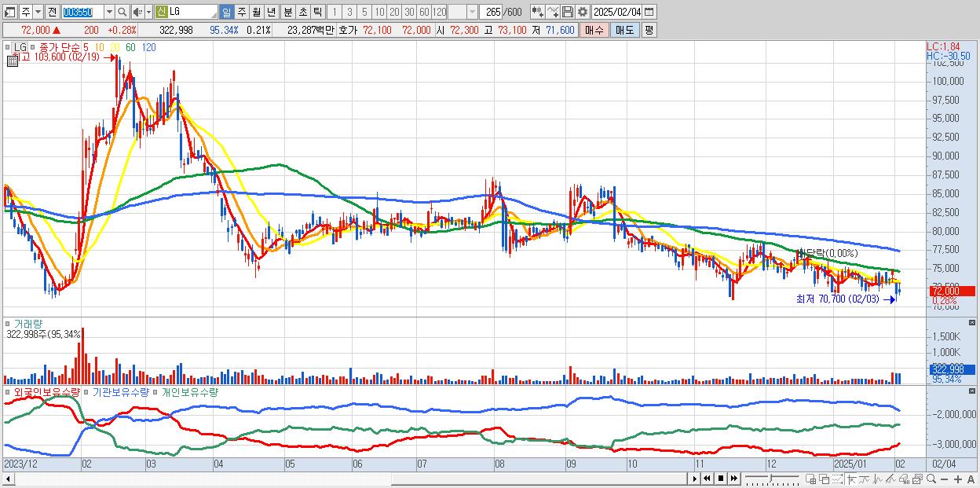Click the rewind button in playback controls

[x=707, y=479]
